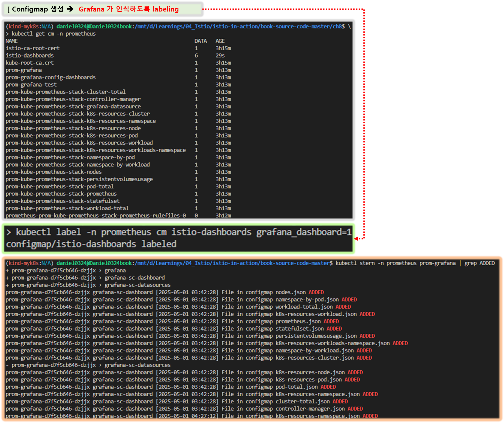Click the DATA value 6 for istio-dashboards
The height and width of the screenshot is (423, 504).
[x=196, y=55]
